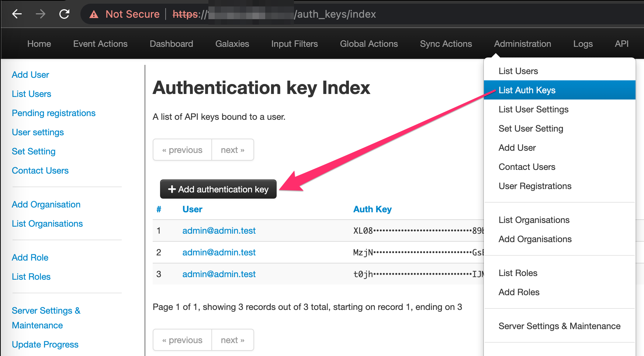Click the Not Secure warning icon
The height and width of the screenshot is (356, 644).
point(94,14)
